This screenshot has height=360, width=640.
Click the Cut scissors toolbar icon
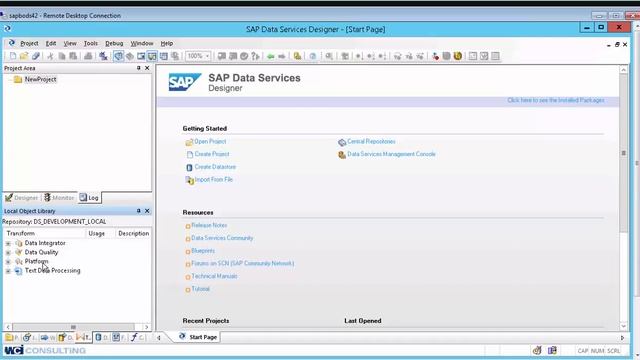click(50, 56)
